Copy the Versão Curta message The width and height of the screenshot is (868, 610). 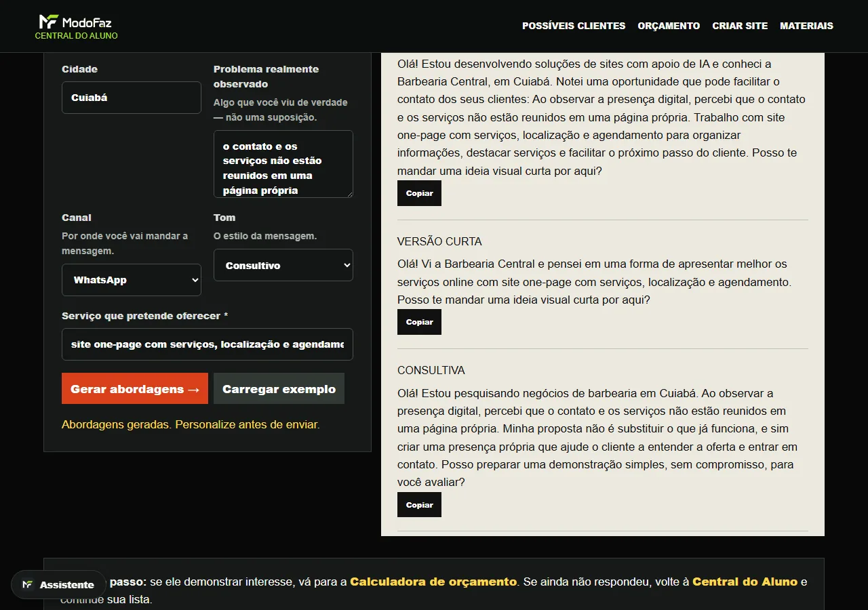click(419, 322)
